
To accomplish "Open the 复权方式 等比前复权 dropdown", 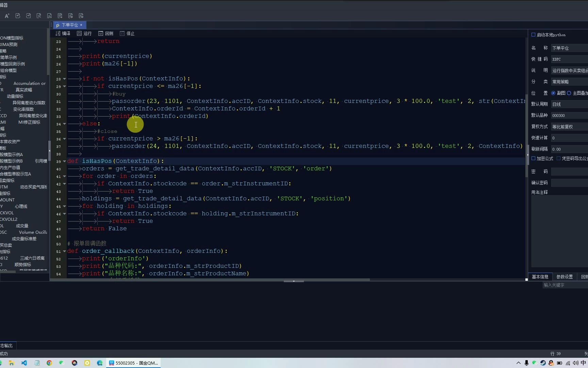I will pyautogui.click(x=569, y=127).
